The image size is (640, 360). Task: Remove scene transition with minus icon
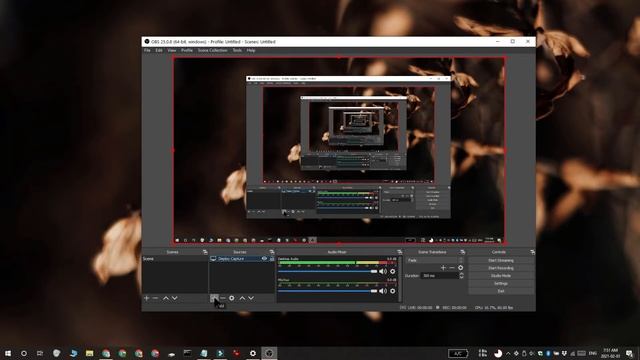pos(452,268)
